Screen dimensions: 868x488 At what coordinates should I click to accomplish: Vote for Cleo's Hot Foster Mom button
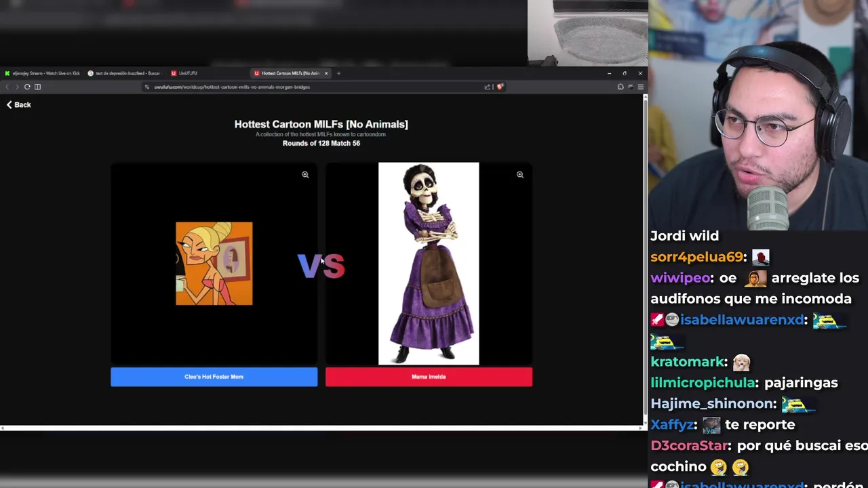[214, 377]
